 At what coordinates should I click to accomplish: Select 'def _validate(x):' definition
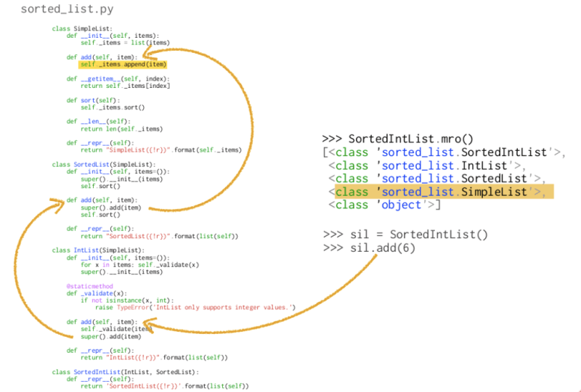(97, 293)
